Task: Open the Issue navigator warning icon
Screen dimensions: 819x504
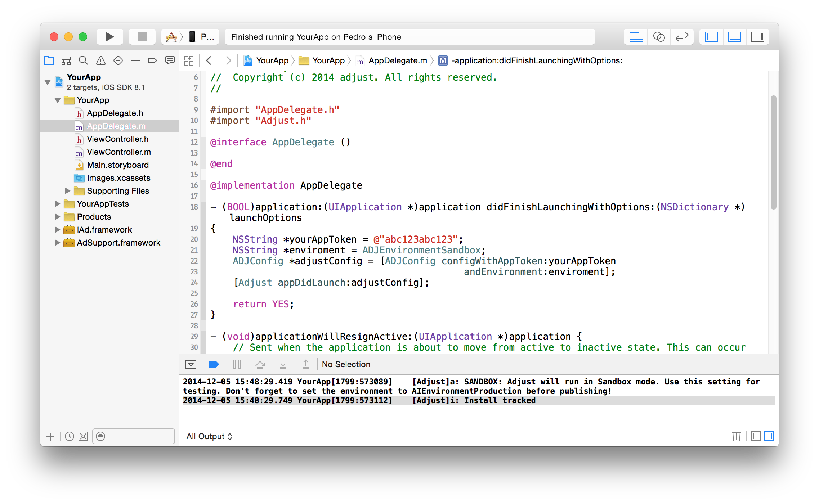Action: point(101,60)
